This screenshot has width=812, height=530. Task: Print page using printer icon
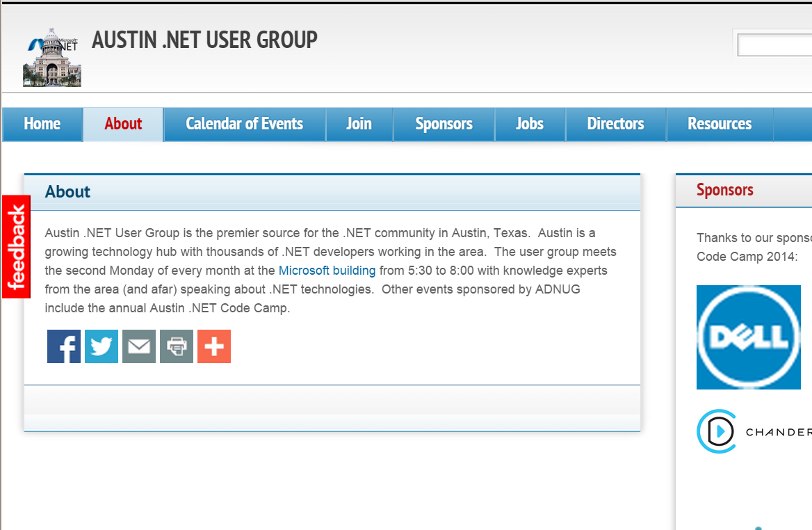(177, 346)
